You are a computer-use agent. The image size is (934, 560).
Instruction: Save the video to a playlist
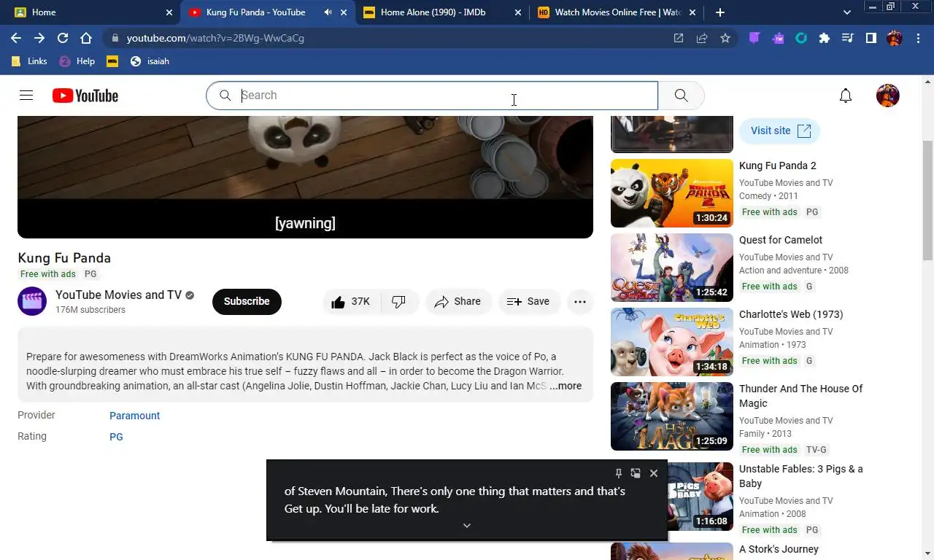[529, 302]
